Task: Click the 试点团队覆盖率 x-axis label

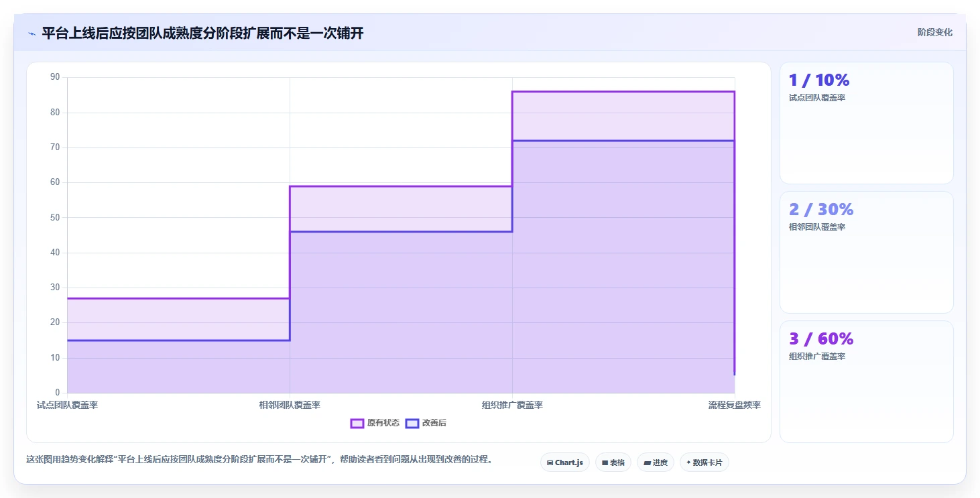Action: [67, 405]
